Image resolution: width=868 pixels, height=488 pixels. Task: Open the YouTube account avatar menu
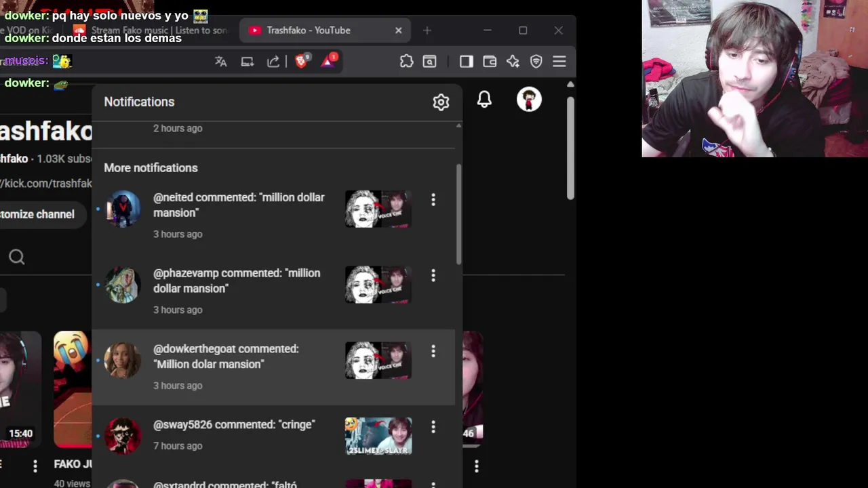[x=529, y=100]
